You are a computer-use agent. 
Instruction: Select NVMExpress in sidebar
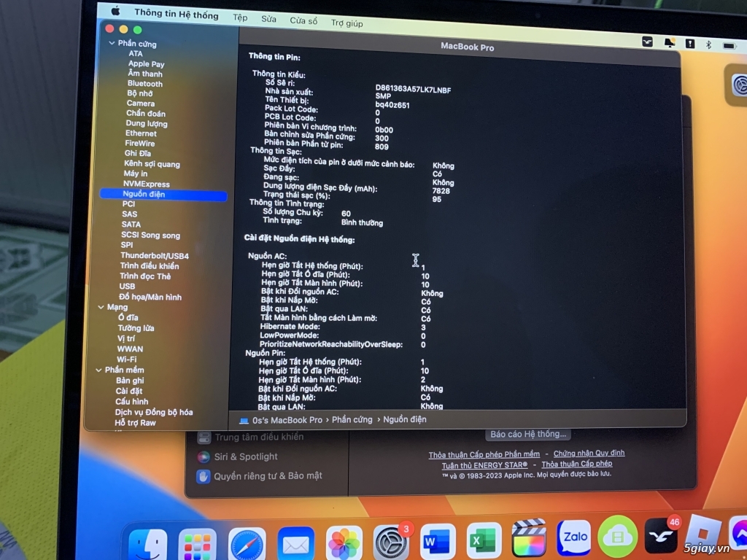coord(146,184)
